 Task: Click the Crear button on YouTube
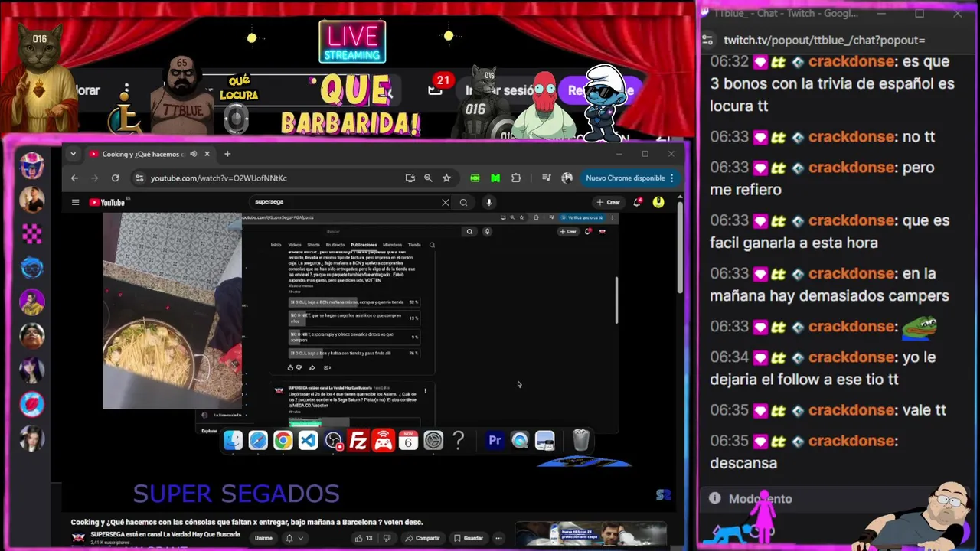(x=609, y=202)
